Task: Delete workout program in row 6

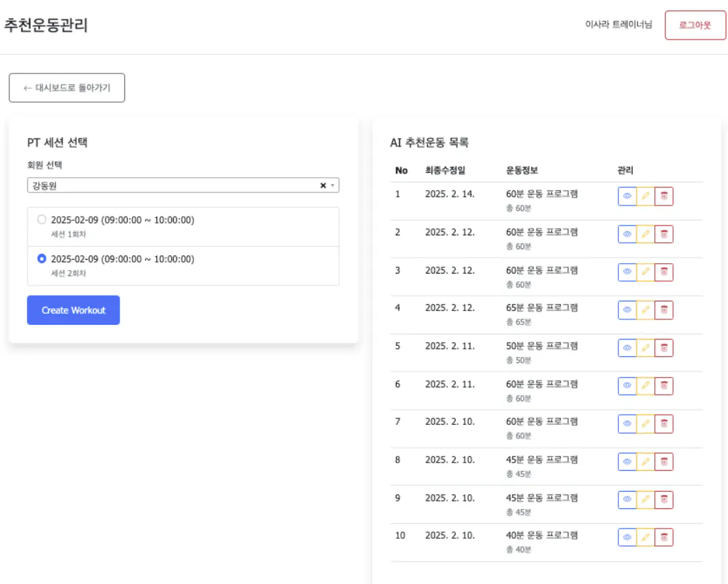Action: [664, 386]
